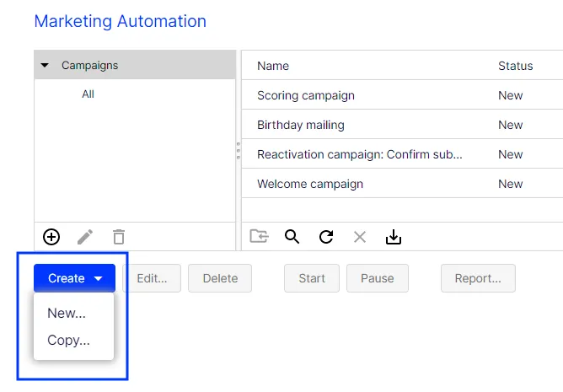Click the Delete button
This screenshot has width=563, height=392.
220,278
